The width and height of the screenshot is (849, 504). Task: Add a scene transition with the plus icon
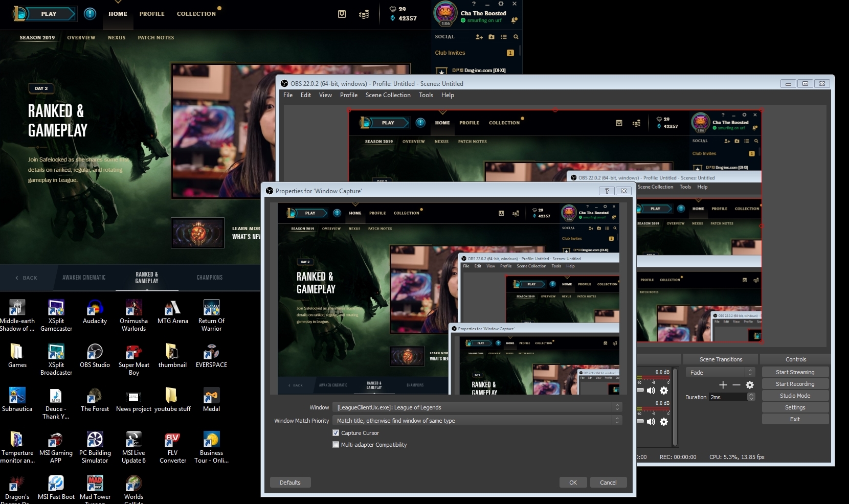click(x=723, y=385)
